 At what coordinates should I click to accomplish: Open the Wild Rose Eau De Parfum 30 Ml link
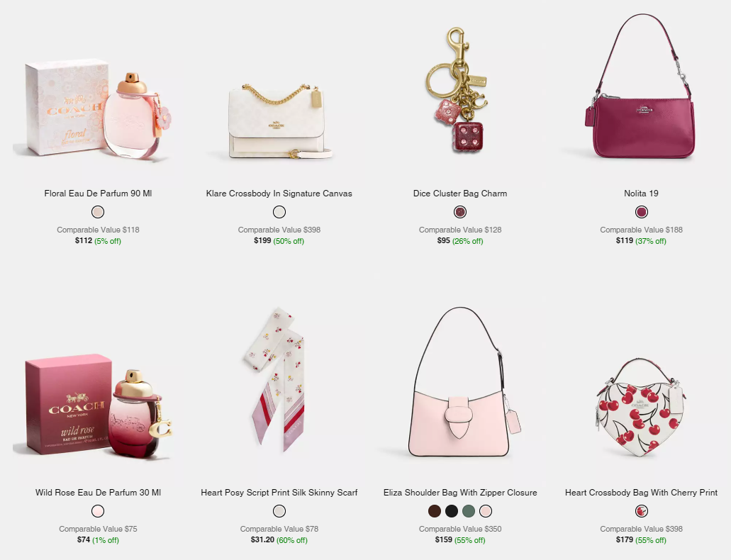pos(98,493)
